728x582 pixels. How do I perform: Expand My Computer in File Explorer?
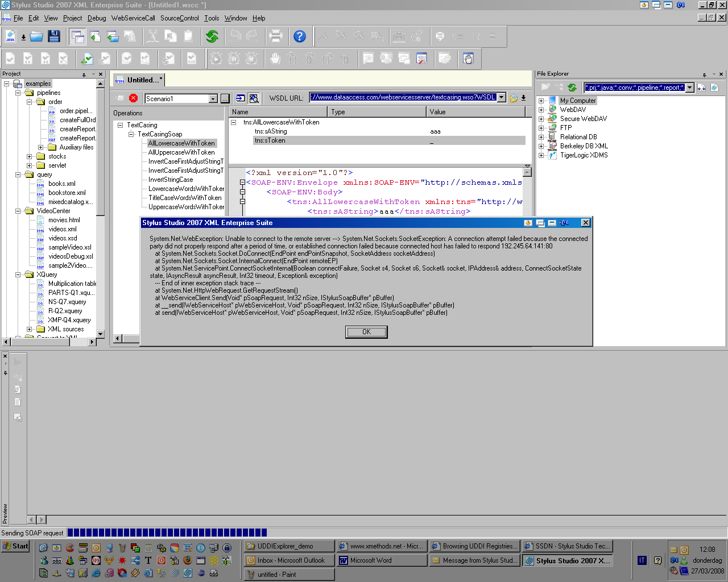pyautogui.click(x=541, y=101)
